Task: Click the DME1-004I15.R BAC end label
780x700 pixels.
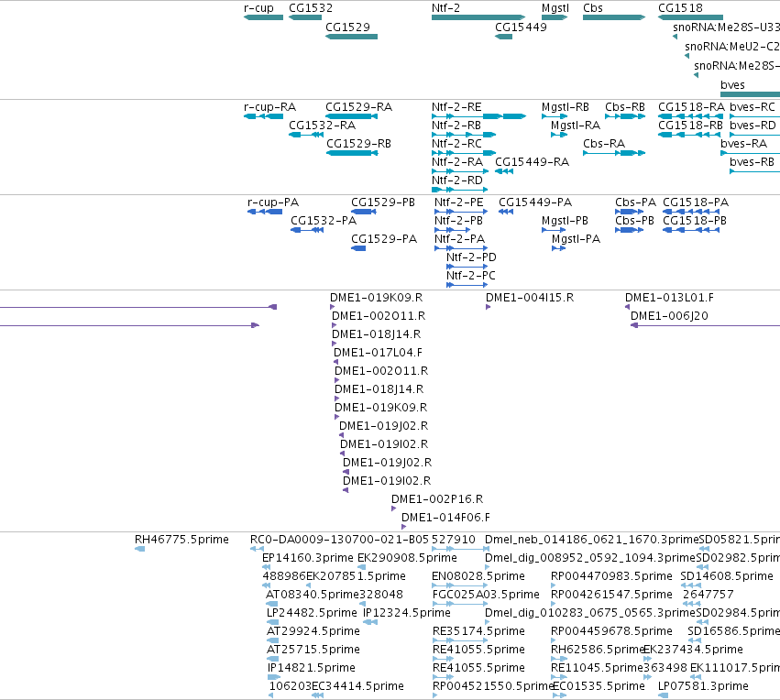Action: 530,297
